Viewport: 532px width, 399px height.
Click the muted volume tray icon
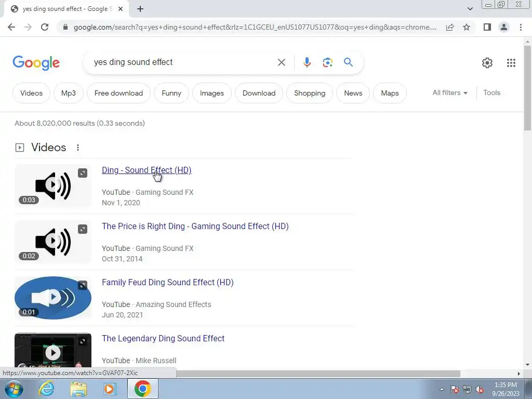click(x=480, y=389)
